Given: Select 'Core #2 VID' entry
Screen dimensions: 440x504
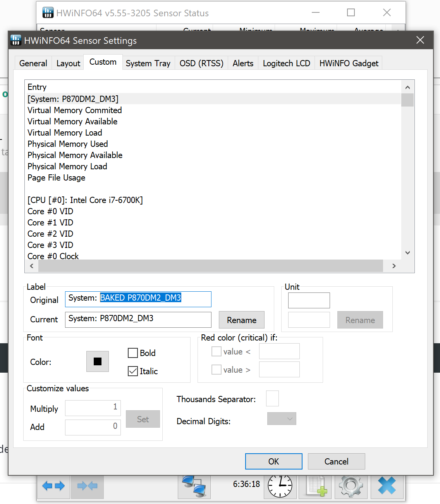Looking at the screenshot, I should tap(213, 234).
